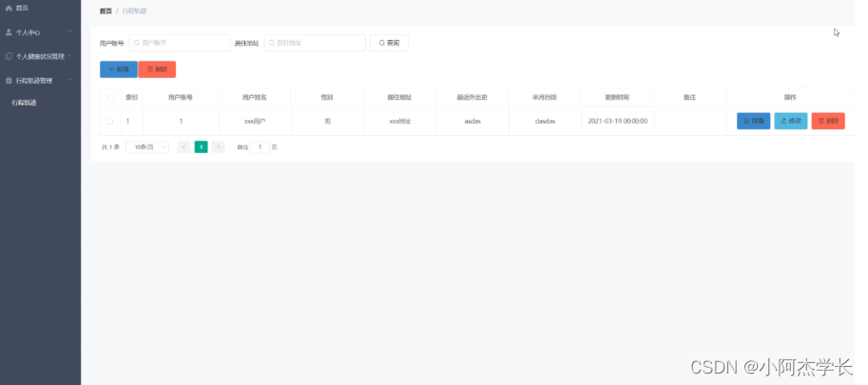Select page number 1 in pagination
868x385 pixels.
pyautogui.click(x=201, y=147)
